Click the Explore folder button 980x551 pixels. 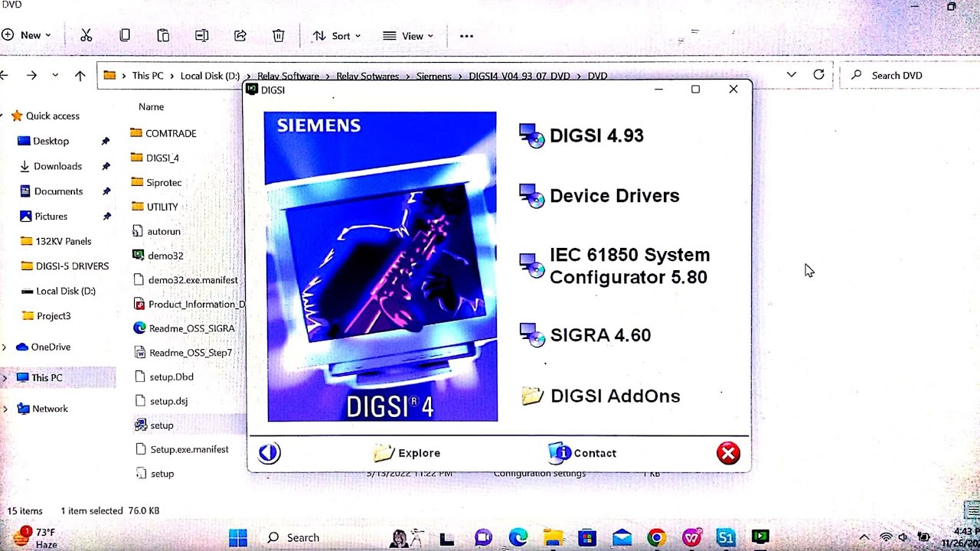pos(407,453)
